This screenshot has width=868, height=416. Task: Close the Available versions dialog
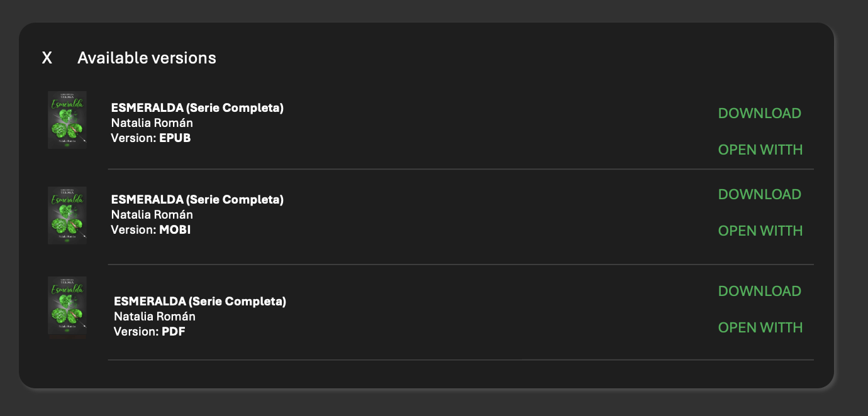(47, 58)
